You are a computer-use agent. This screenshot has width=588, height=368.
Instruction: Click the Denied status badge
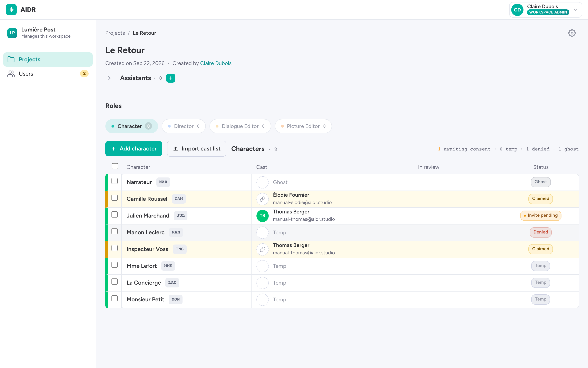pyautogui.click(x=541, y=232)
